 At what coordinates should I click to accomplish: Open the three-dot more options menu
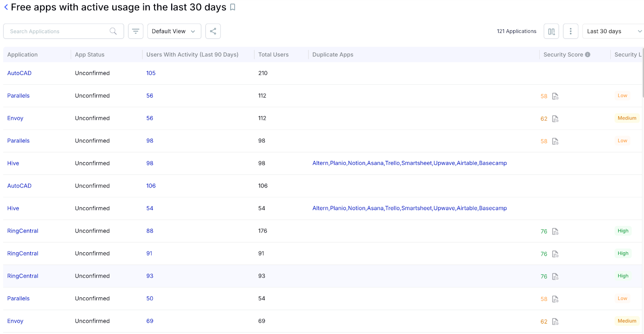click(571, 31)
